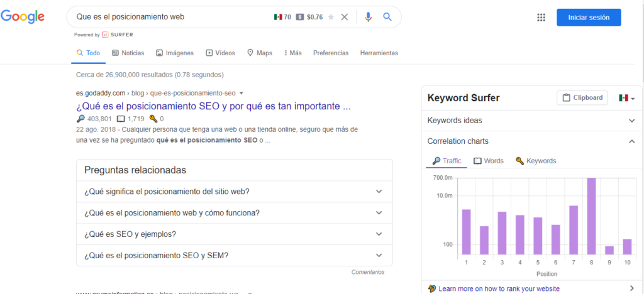Click the 'Keyword Surfer' panel title

pos(464,98)
